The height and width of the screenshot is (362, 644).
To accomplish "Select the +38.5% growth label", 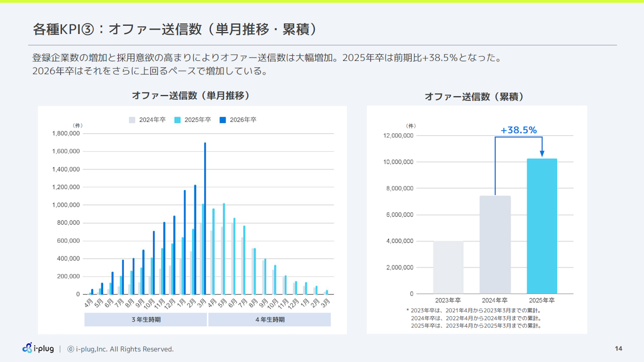I will 518,130.
